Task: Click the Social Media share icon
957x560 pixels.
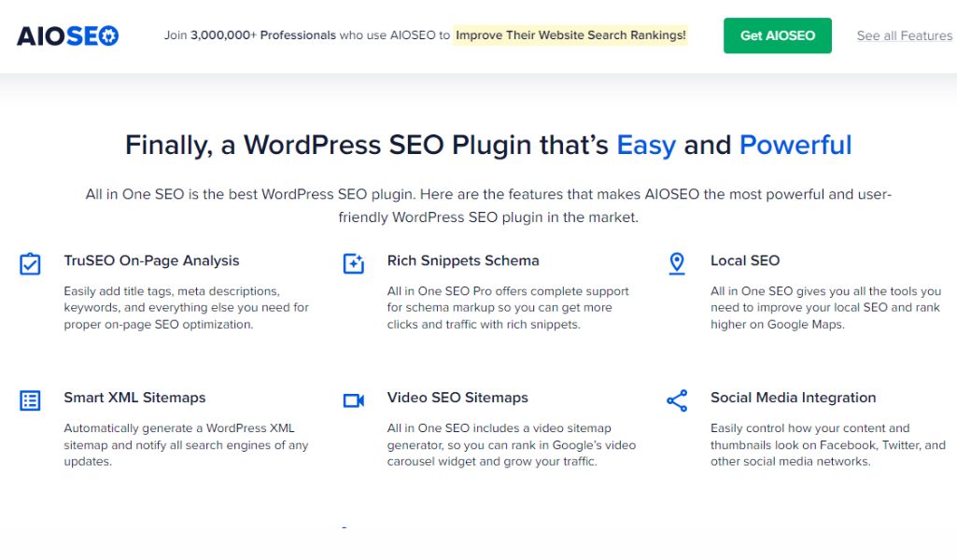Action: (x=677, y=400)
